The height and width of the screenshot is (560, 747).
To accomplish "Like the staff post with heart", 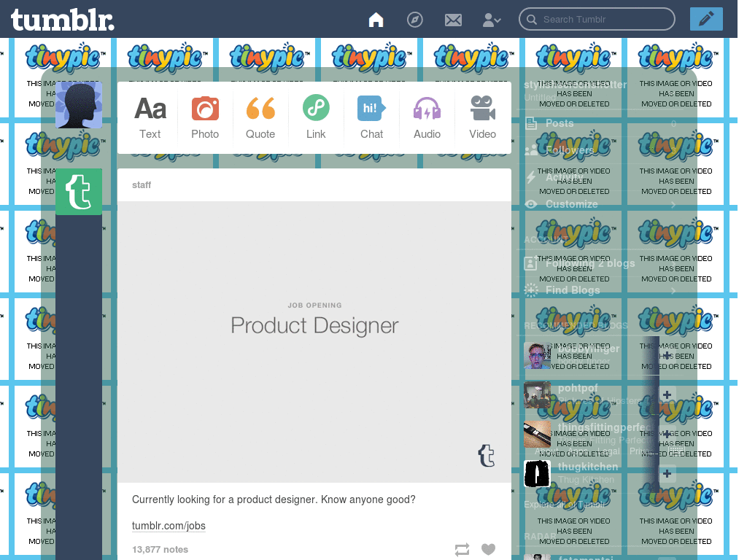I will pyautogui.click(x=488, y=549).
